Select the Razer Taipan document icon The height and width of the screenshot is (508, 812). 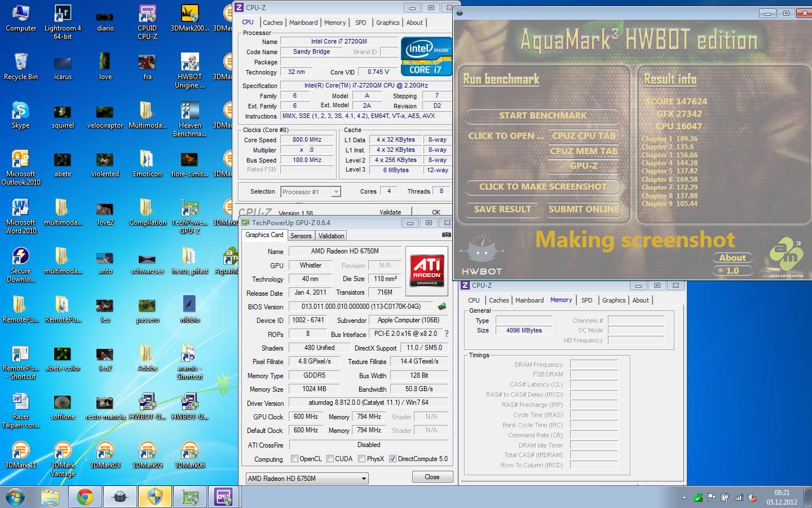coord(21,410)
